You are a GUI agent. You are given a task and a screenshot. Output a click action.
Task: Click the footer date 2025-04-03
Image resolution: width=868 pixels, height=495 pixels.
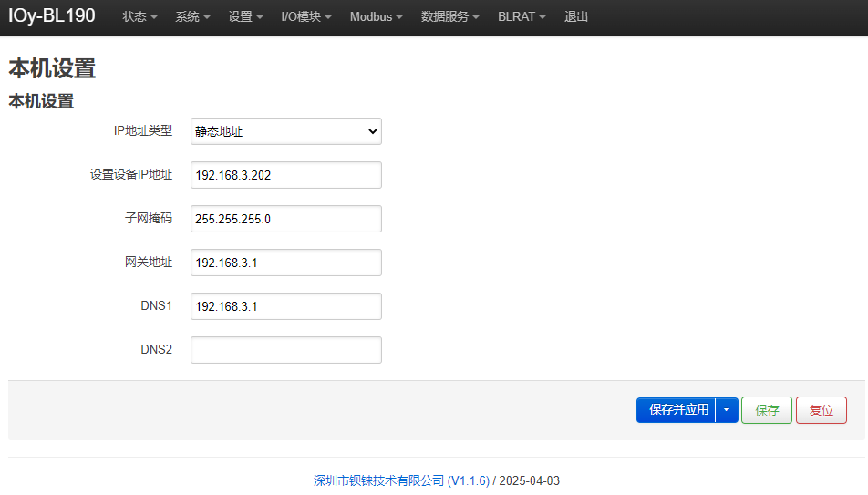[x=529, y=480]
